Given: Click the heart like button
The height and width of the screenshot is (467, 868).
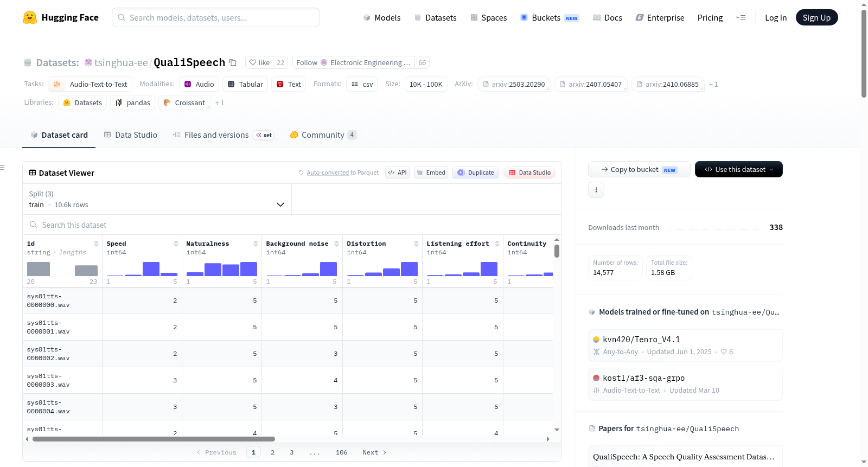Looking at the screenshot, I should click(x=259, y=62).
